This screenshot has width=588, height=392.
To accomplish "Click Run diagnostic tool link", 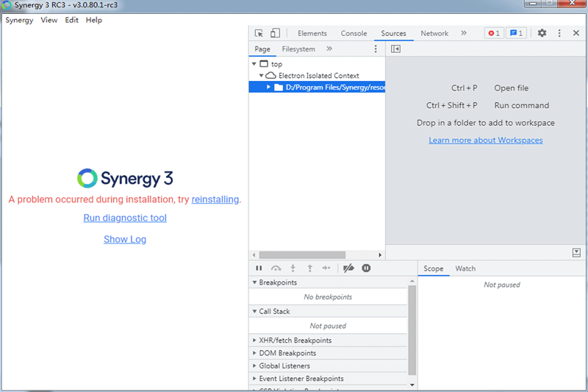I will (x=125, y=218).
